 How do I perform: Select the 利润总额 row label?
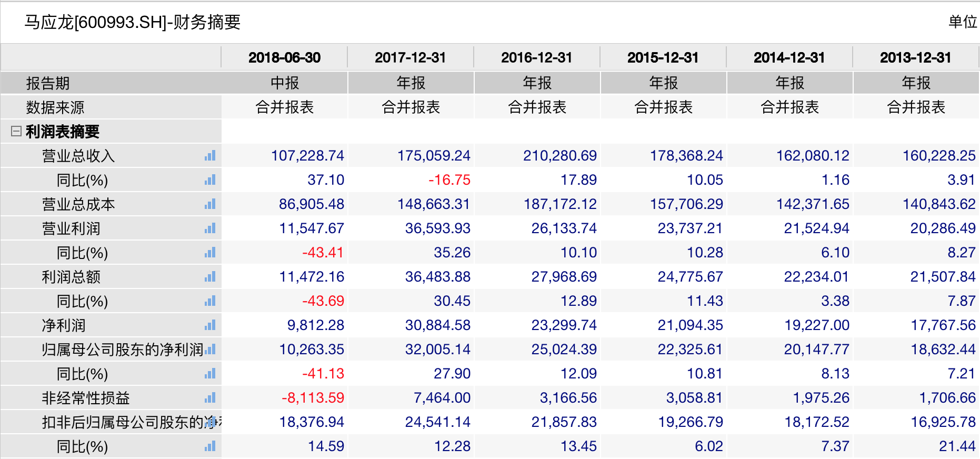71,277
